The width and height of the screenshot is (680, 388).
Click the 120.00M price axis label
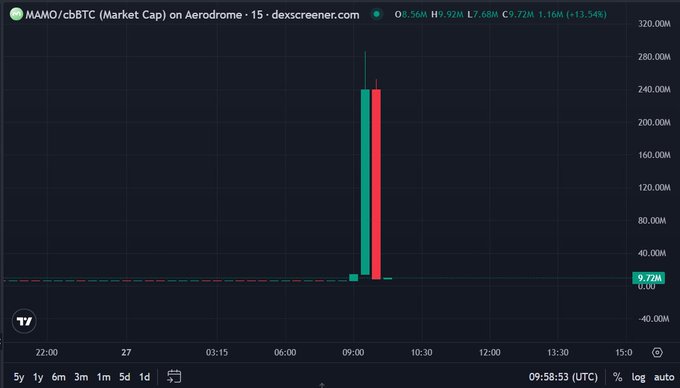[x=654, y=188]
